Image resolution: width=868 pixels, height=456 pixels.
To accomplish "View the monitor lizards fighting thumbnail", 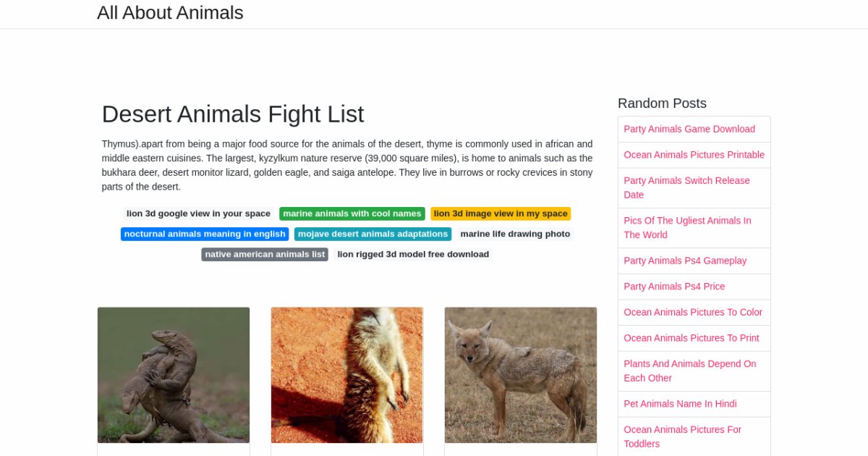I will 174,375.
